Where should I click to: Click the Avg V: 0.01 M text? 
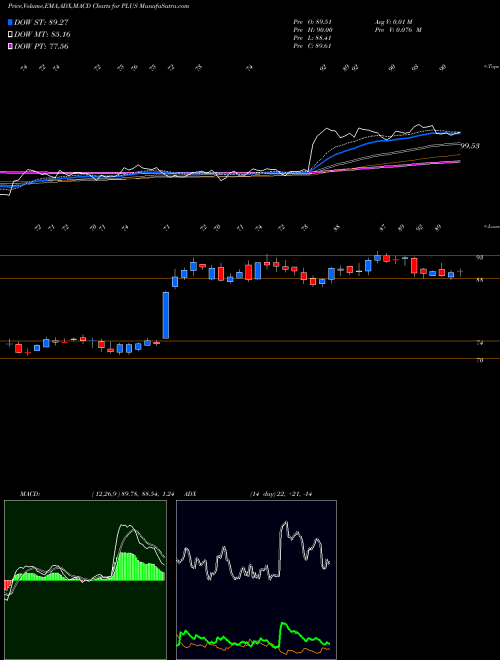tap(395, 22)
